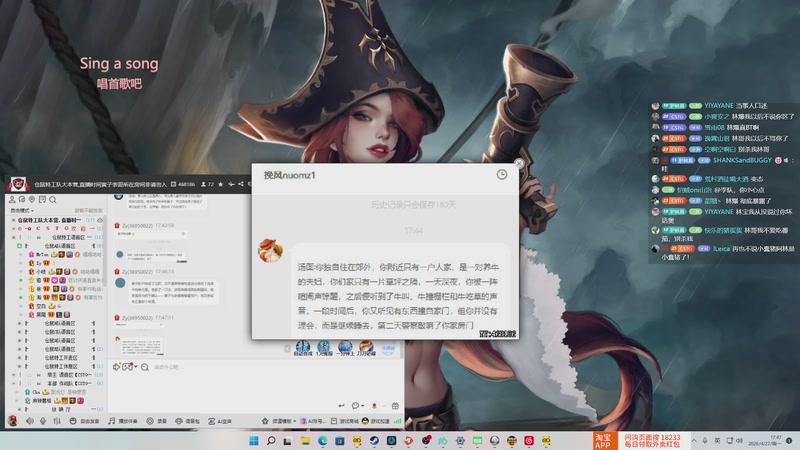Open the YY channel logo avatar

point(18,184)
